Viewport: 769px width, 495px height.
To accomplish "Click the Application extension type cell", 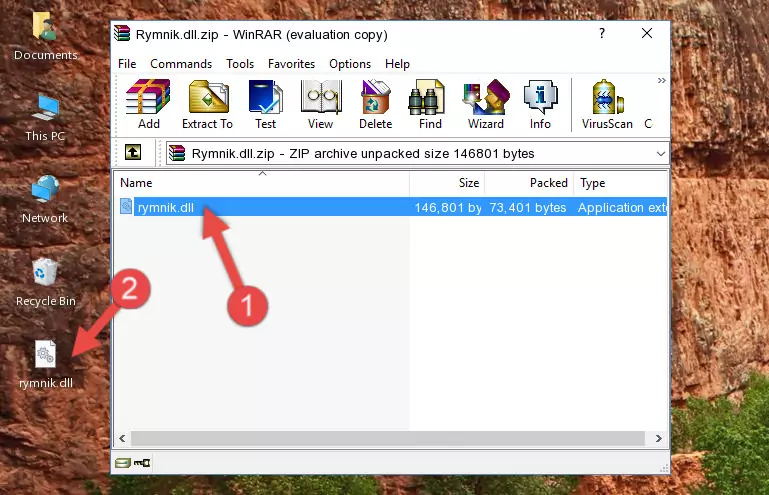I will click(x=622, y=208).
